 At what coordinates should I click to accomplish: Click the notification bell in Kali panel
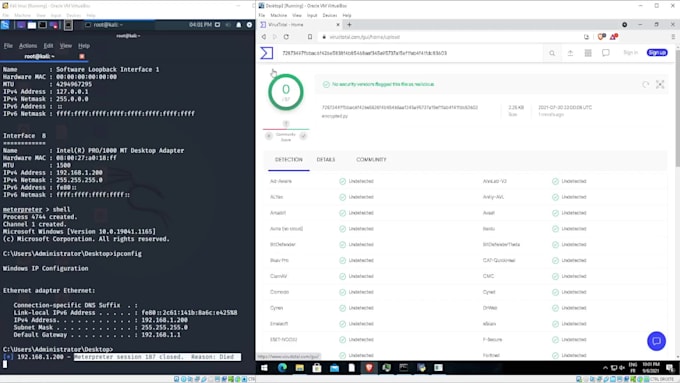coord(239,25)
